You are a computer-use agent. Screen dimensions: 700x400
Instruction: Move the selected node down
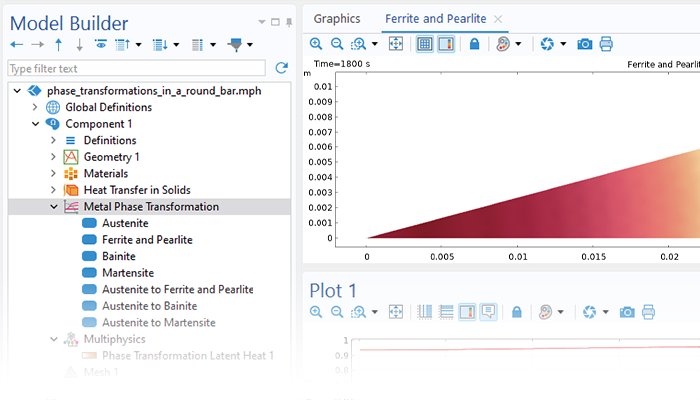pyautogui.click(x=79, y=44)
